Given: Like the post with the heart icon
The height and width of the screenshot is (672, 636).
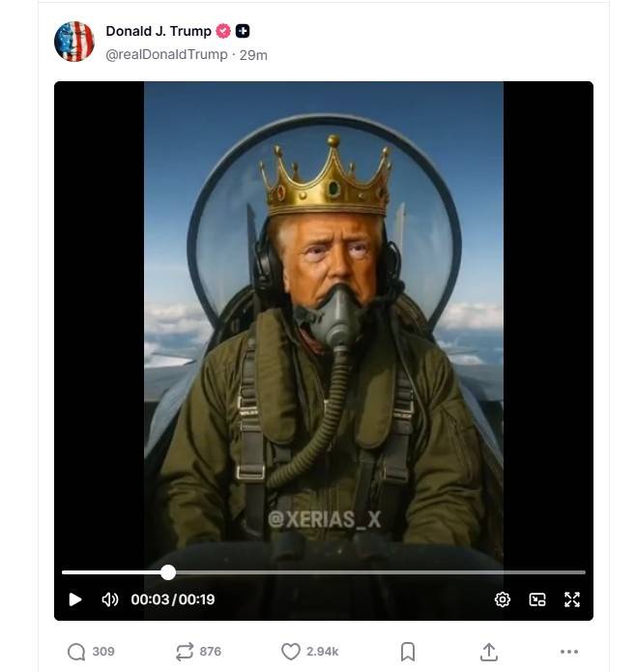Looking at the screenshot, I should click(x=290, y=652).
